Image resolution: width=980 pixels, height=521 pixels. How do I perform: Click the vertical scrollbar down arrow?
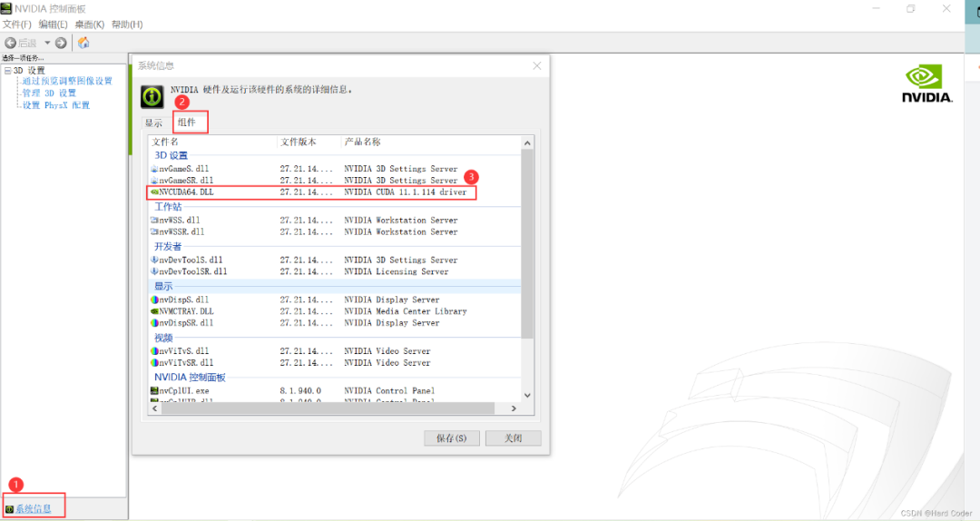527,395
